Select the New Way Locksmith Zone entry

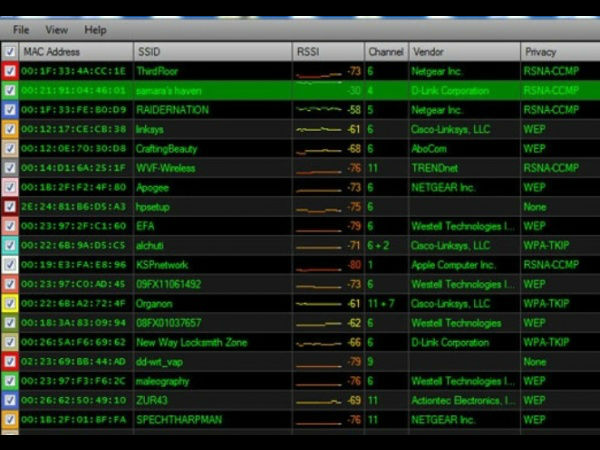tap(192, 342)
